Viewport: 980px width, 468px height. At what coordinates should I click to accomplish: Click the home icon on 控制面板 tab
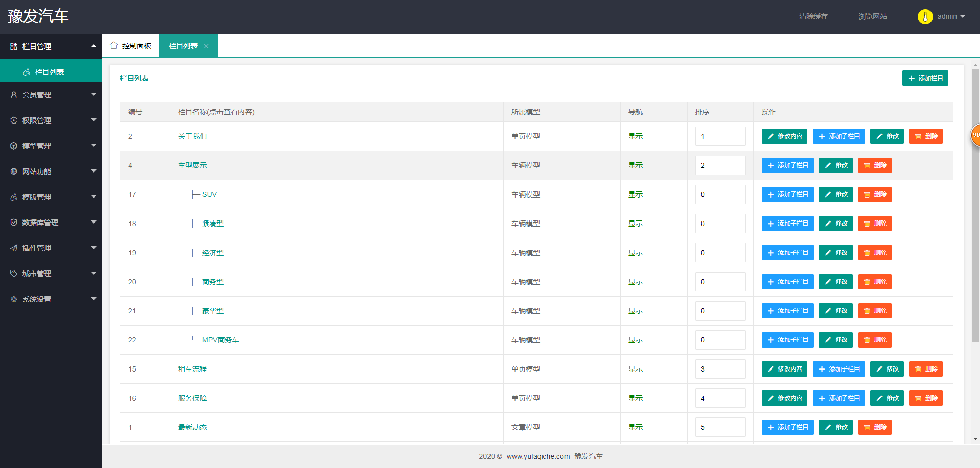pyautogui.click(x=114, y=45)
